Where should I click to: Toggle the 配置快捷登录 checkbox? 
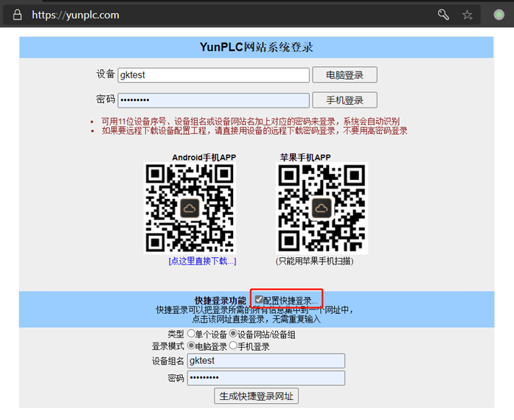click(x=259, y=299)
